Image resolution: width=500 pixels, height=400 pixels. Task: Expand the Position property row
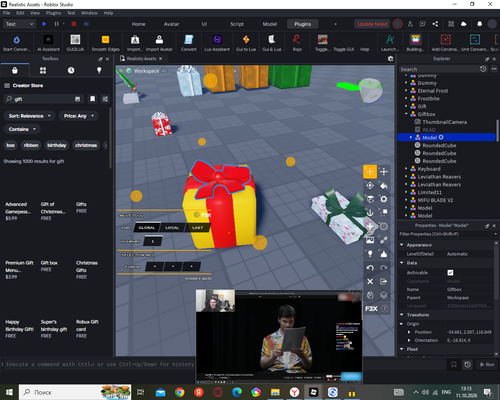click(409, 332)
